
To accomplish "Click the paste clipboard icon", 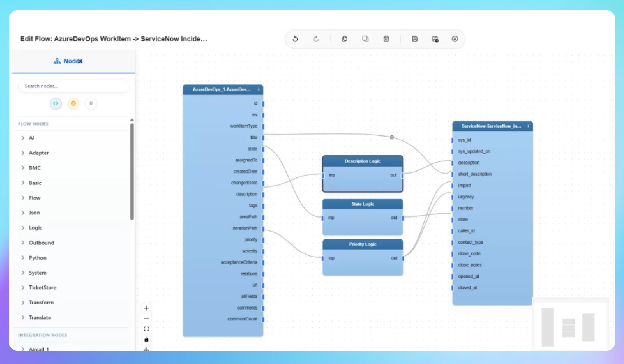I will click(344, 39).
